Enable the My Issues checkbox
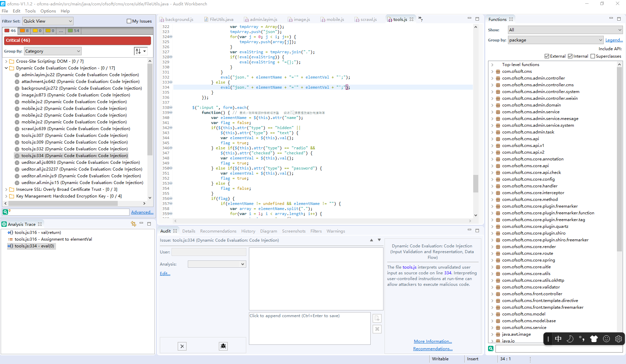This screenshot has width=626, height=364. [x=129, y=21]
